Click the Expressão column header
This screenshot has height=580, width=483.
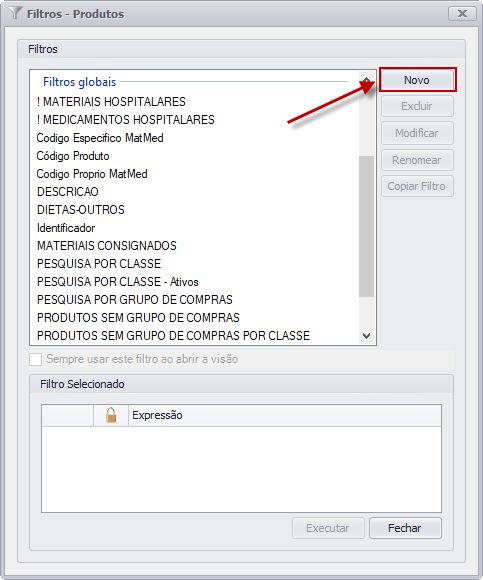pyautogui.click(x=285, y=415)
